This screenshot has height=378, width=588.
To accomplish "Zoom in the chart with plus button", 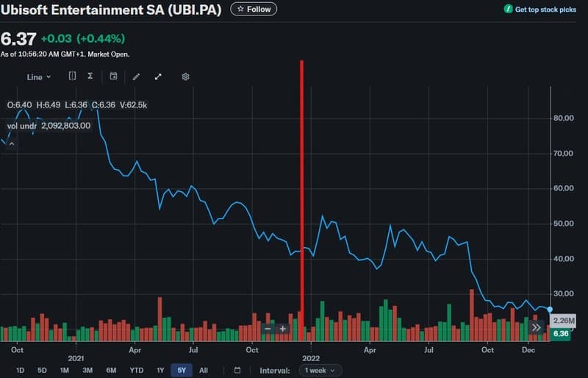I will pos(283,328).
